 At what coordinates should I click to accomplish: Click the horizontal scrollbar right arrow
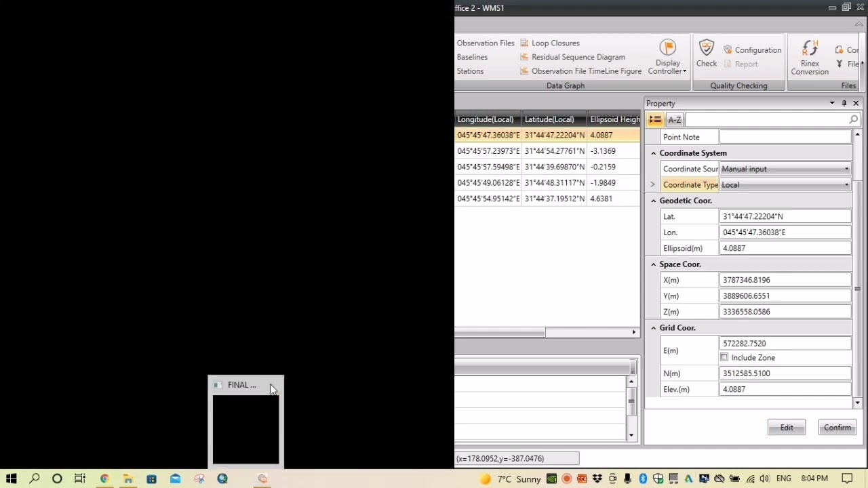[634, 332]
